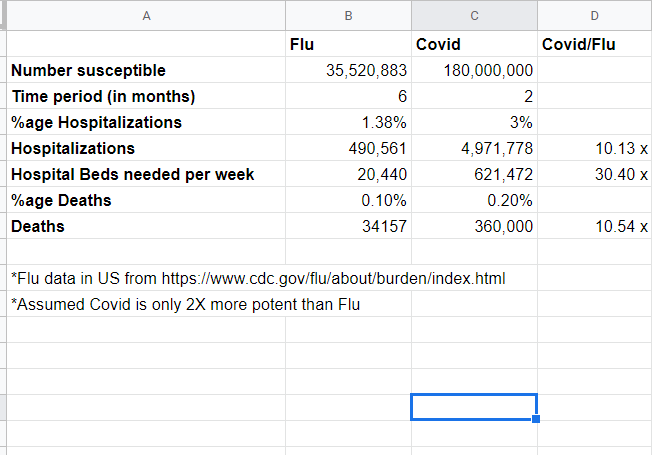Select cell showing 3%

[x=474, y=122]
